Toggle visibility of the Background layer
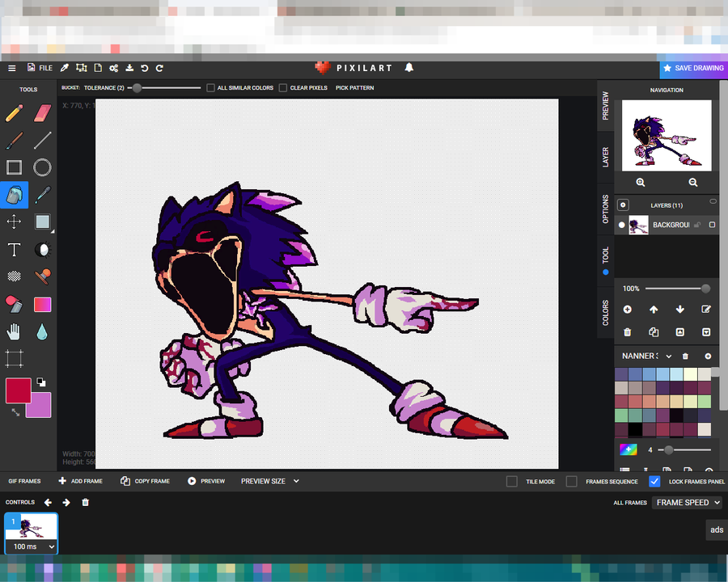728x582 pixels. coord(622,225)
